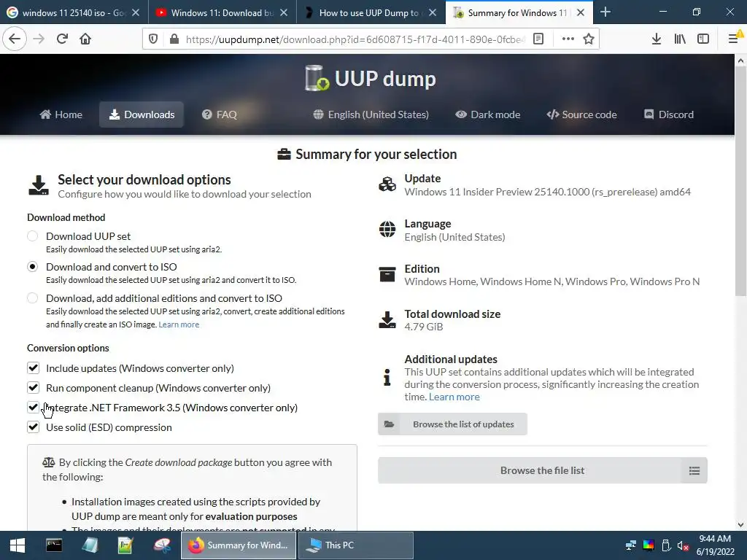Open tracking protection shield icon

tap(153, 39)
